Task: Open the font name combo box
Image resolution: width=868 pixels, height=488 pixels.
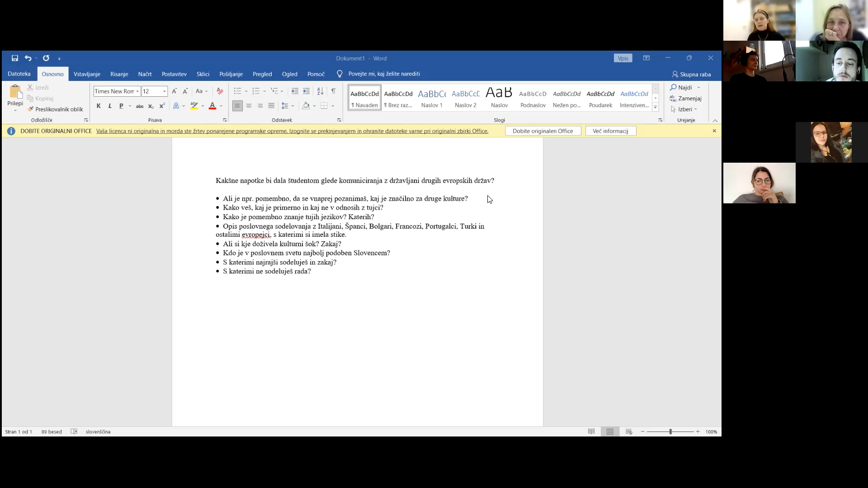Action: point(117,91)
